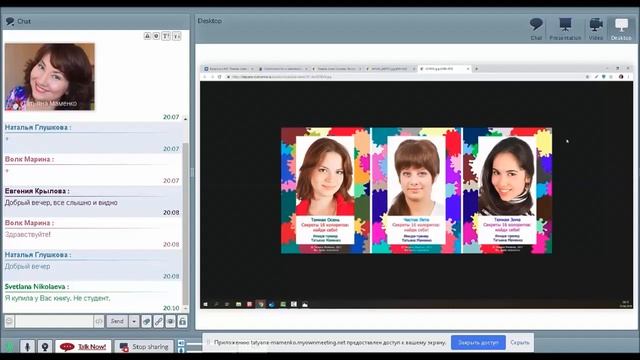
Task: Open the shared browser three-dot menu
Action: coord(629,77)
